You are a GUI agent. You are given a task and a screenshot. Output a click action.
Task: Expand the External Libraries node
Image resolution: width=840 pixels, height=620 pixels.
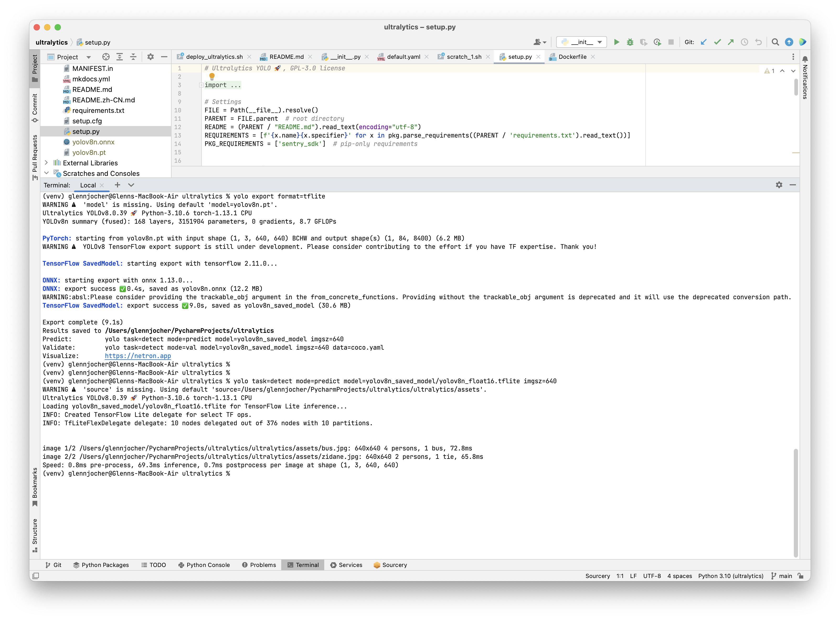coord(46,162)
